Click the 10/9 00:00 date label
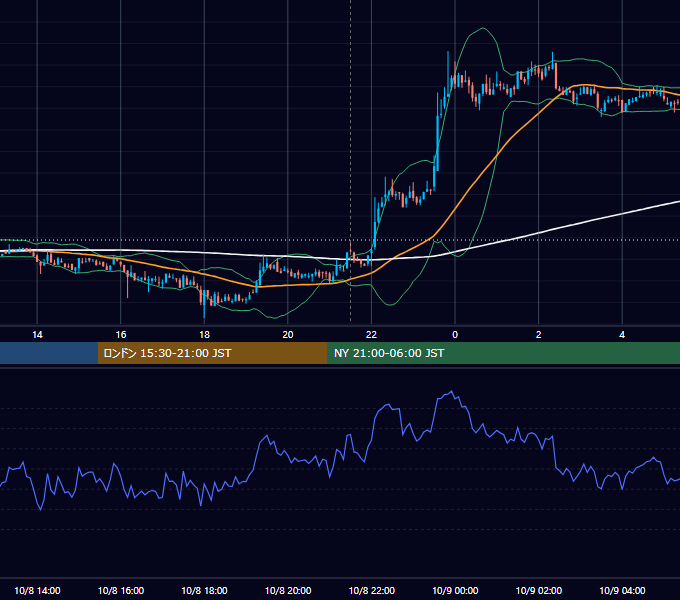Image resolution: width=680 pixels, height=600 pixels. click(x=455, y=590)
